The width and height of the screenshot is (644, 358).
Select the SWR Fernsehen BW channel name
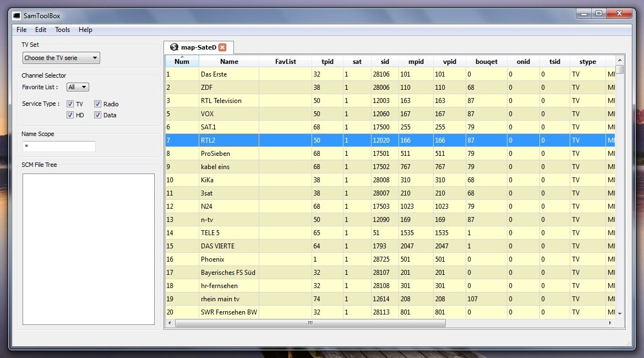[x=229, y=312]
